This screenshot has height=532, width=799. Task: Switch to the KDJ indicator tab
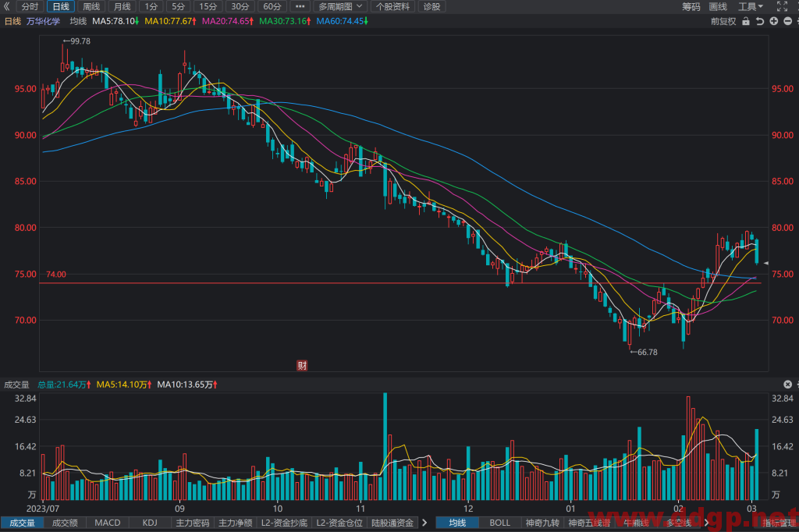(x=150, y=523)
